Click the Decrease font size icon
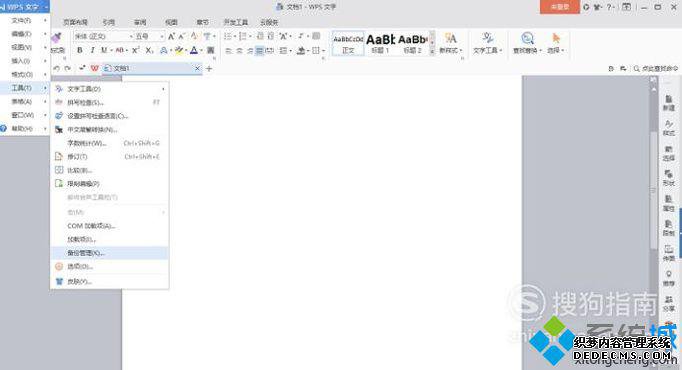682x370 pixels. pyautogui.click(x=182, y=37)
